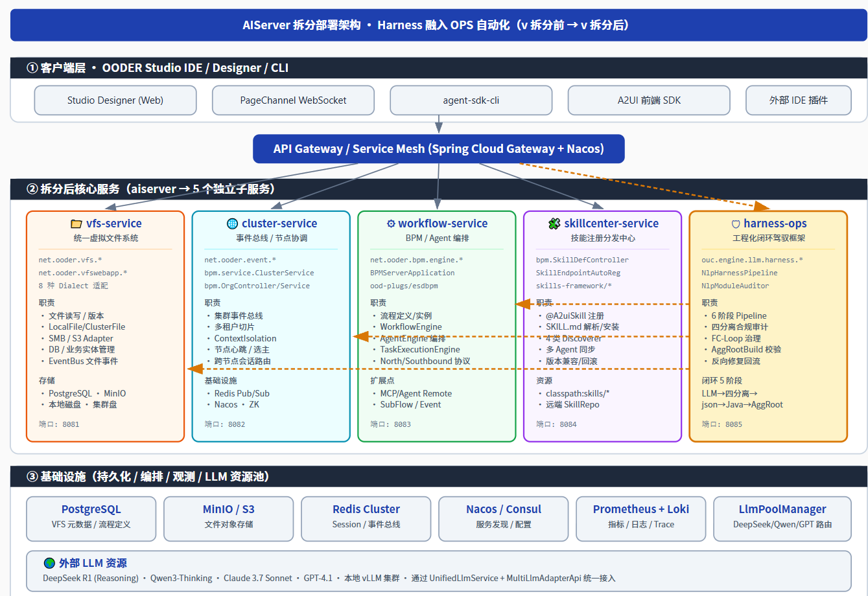This screenshot has width=868, height=596.
Task: Click the list item "远端 SkillRepo"
Action: tap(572, 404)
